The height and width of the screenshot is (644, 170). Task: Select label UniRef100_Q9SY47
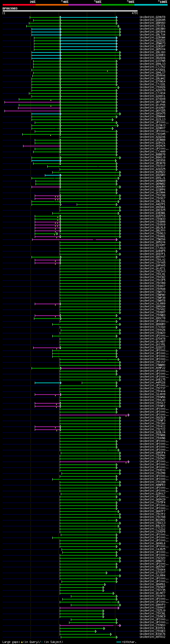(152, 257)
